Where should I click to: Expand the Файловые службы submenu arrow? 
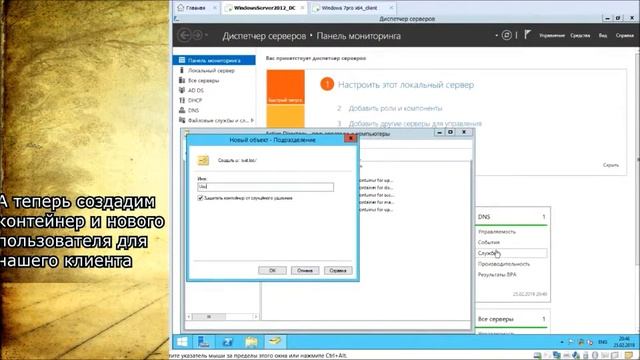tap(252, 120)
